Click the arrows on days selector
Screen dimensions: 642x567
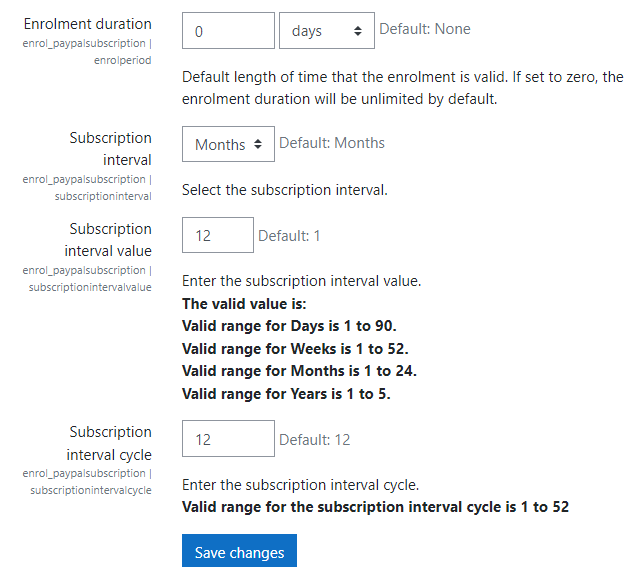(x=358, y=31)
